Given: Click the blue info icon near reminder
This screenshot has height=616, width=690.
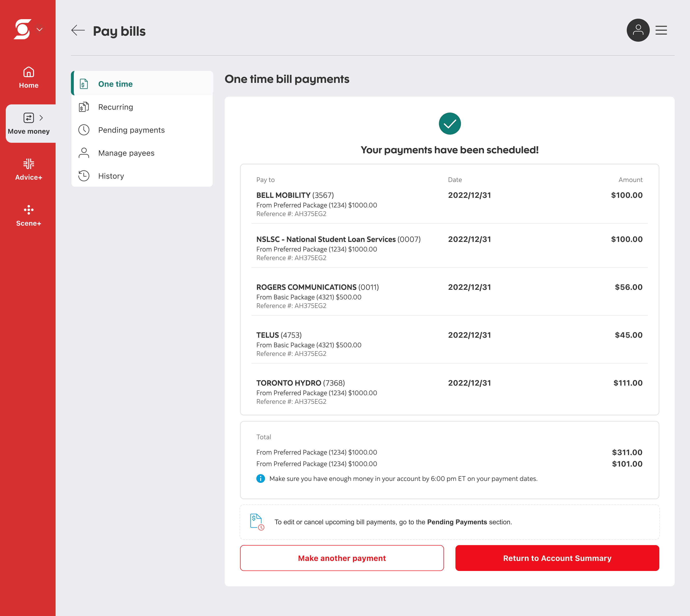Looking at the screenshot, I should pyautogui.click(x=260, y=479).
